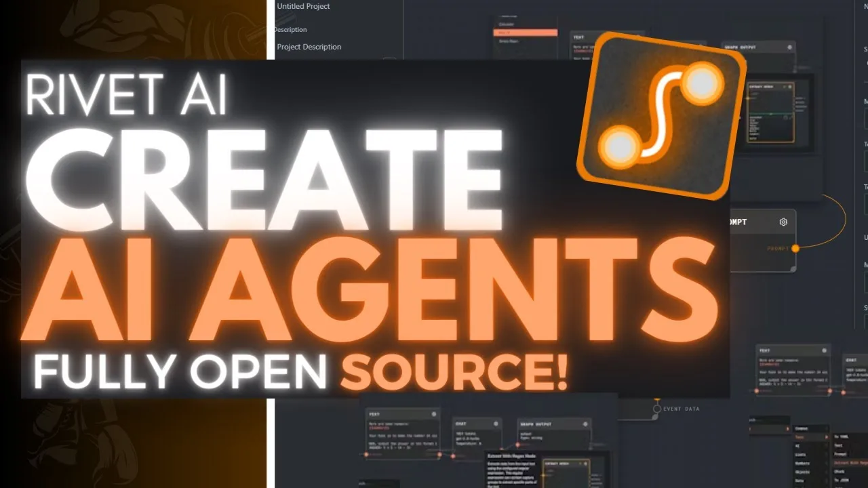Image resolution: width=868 pixels, height=488 pixels.
Task: Click the EVENT DATA port circle
Action: 656,409
